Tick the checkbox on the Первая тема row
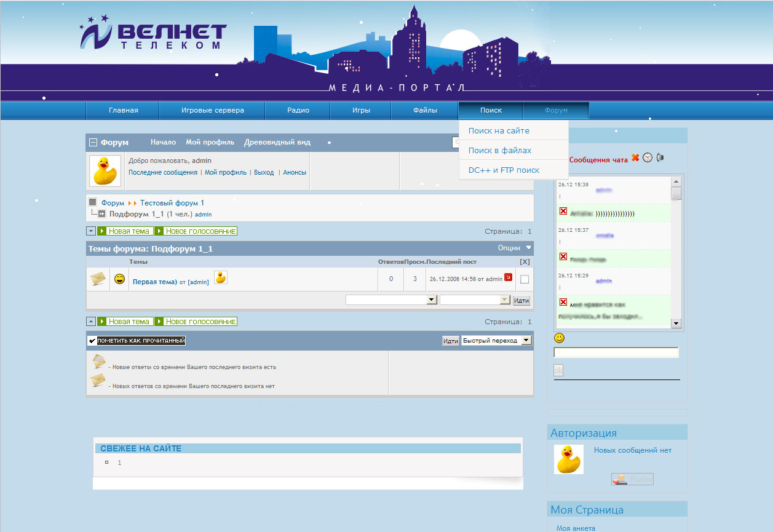Screen dimensions: 773x532 click(524, 279)
